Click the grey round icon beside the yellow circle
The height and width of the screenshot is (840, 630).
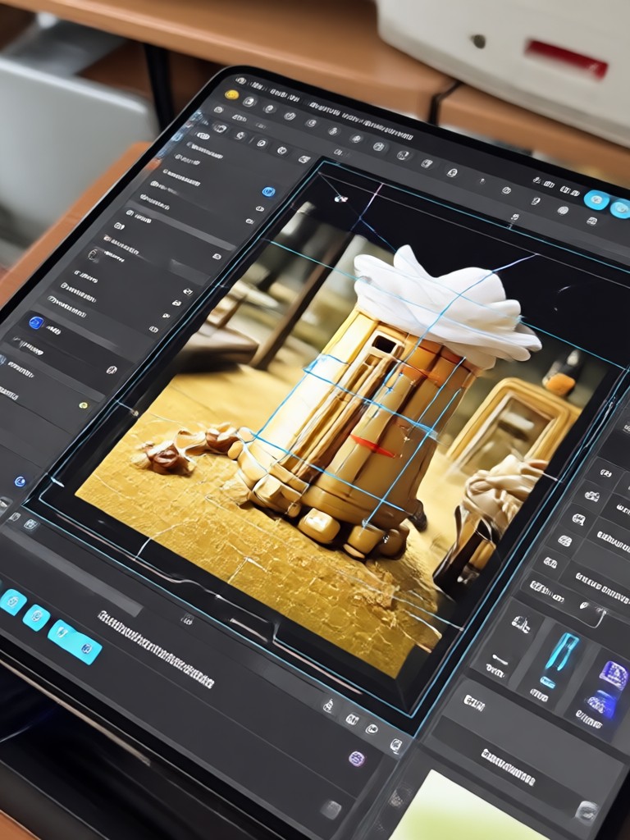click(x=249, y=101)
